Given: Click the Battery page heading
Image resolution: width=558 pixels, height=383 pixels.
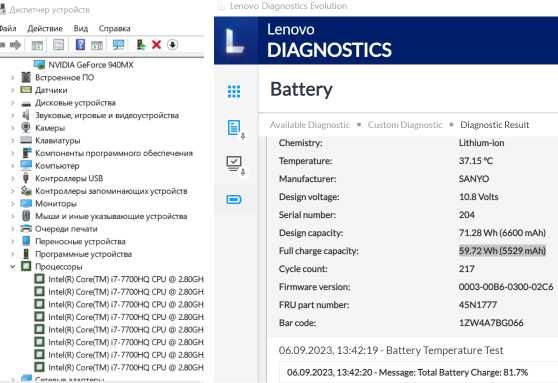Looking at the screenshot, I should pyautogui.click(x=301, y=90).
